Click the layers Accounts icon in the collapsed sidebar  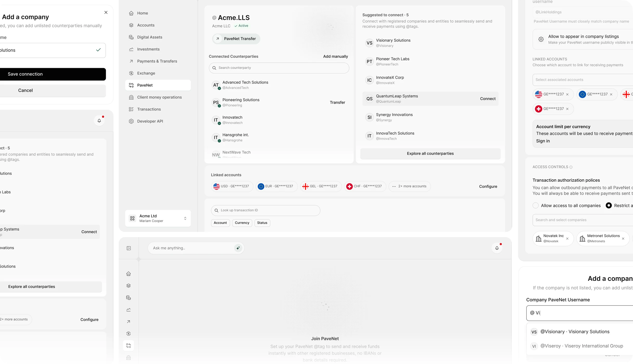tap(129, 286)
